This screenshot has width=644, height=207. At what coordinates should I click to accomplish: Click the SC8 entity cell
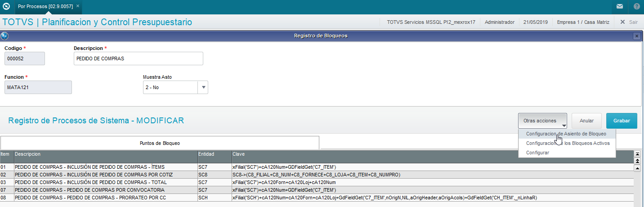click(x=215, y=175)
